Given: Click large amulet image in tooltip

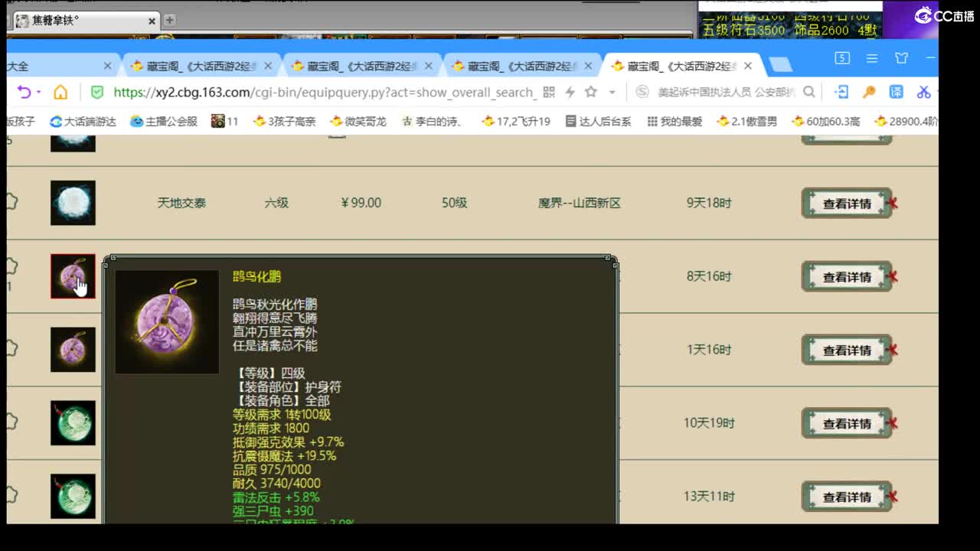Looking at the screenshot, I should point(167,321).
